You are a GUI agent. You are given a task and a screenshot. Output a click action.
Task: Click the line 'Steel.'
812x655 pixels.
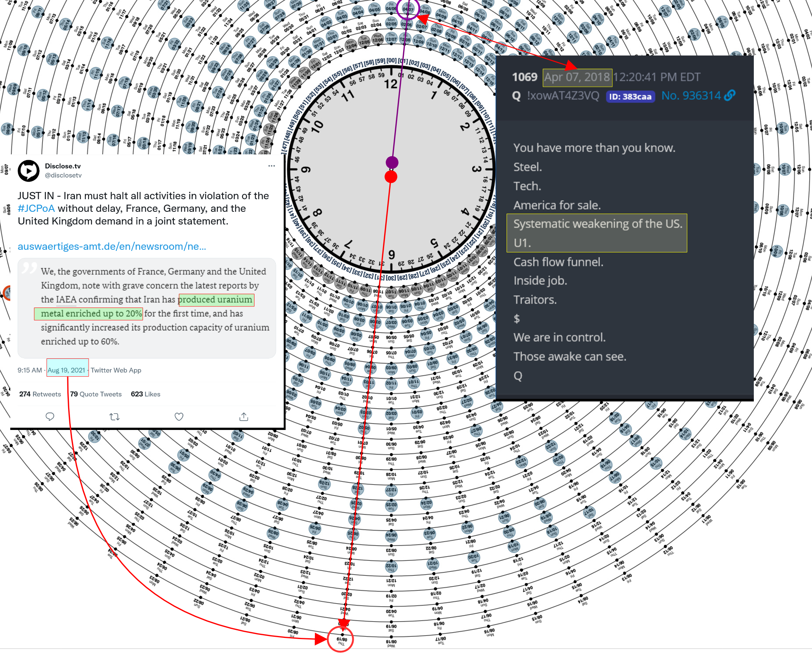[528, 167]
